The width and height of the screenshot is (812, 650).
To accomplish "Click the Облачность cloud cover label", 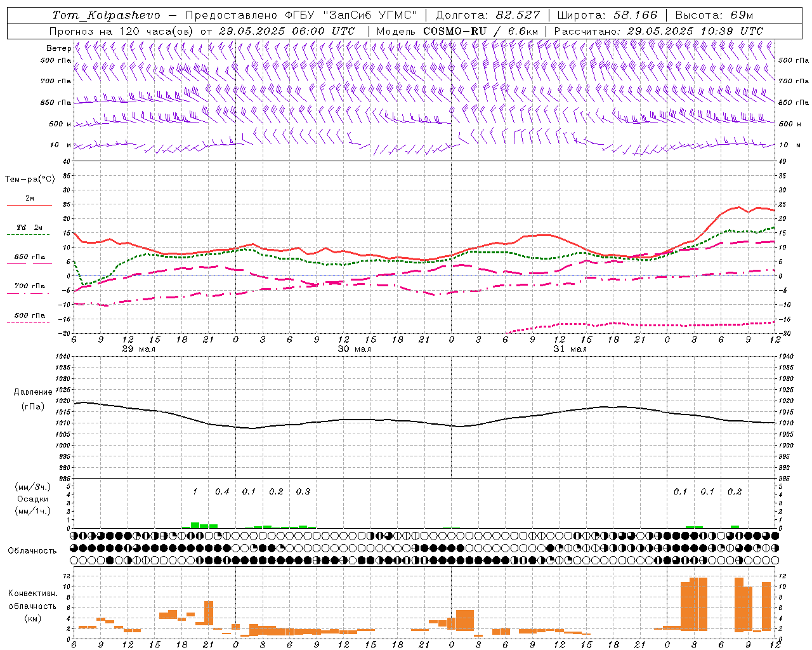I will point(32,550).
